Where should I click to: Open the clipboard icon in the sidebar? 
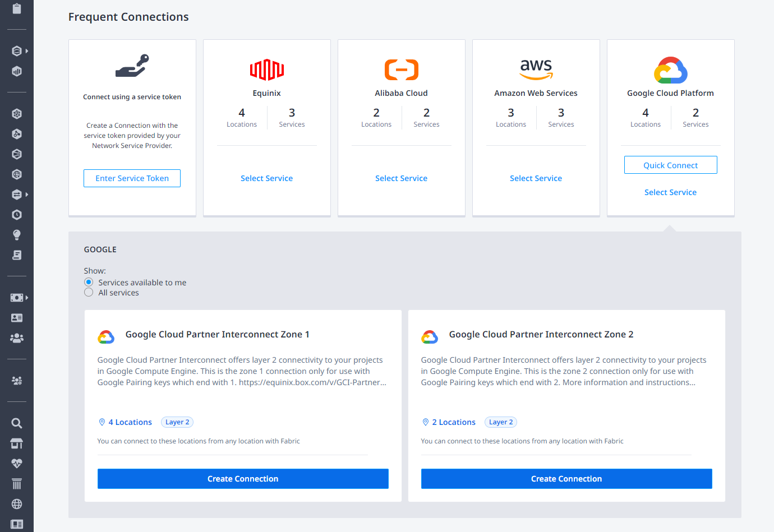tap(17, 8)
